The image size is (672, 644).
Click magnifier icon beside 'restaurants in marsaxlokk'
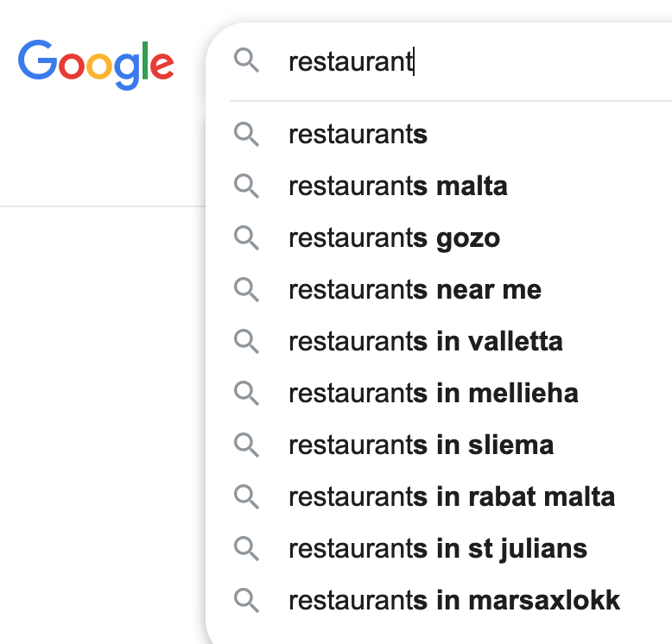[x=246, y=601]
